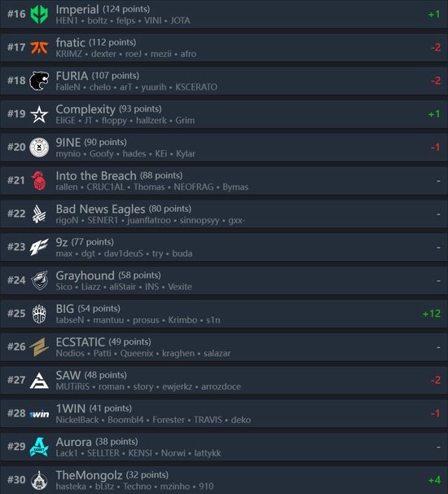The width and height of the screenshot is (448, 494).
Task: Open player KSCERATO's profile
Action: coord(196,87)
